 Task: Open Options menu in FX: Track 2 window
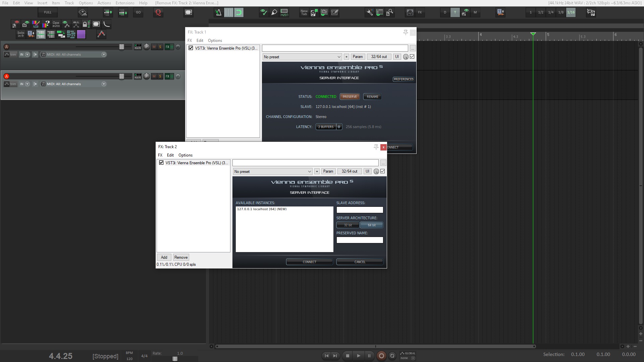pyautogui.click(x=185, y=155)
